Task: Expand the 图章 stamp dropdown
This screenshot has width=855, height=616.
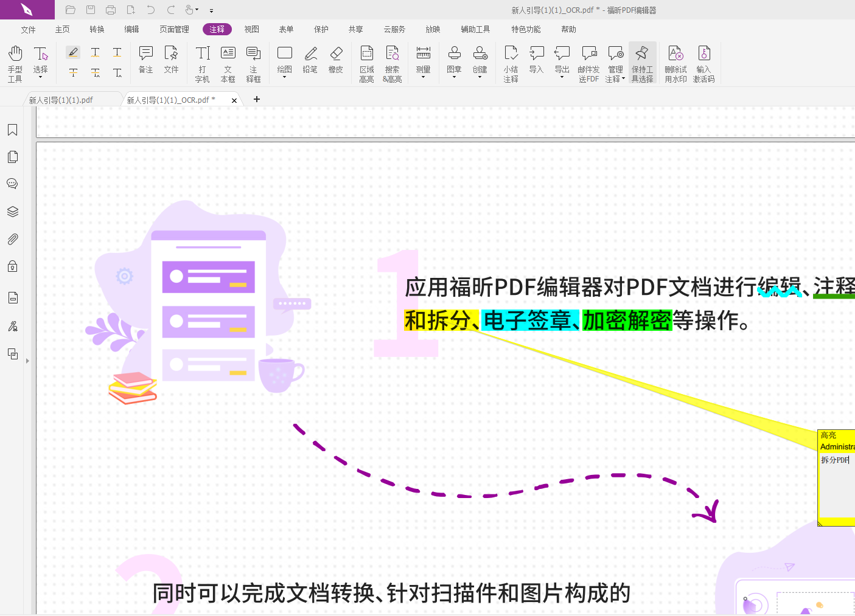Action: click(454, 76)
